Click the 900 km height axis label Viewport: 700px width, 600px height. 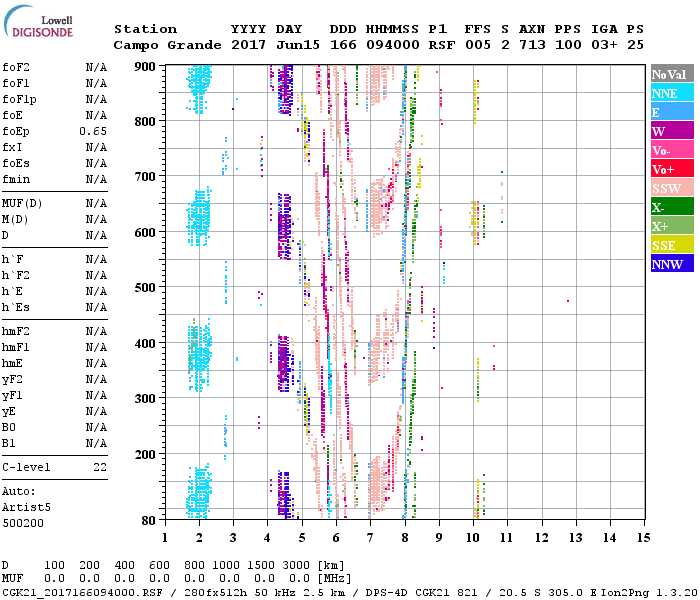pos(145,67)
